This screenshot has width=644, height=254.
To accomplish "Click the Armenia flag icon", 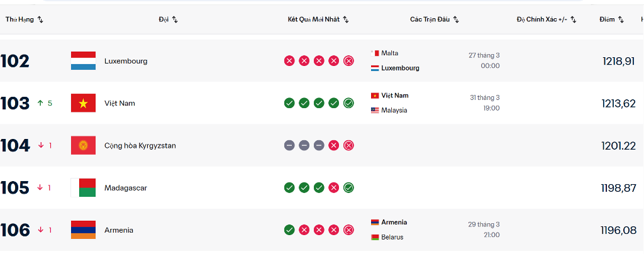I will tap(83, 230).
